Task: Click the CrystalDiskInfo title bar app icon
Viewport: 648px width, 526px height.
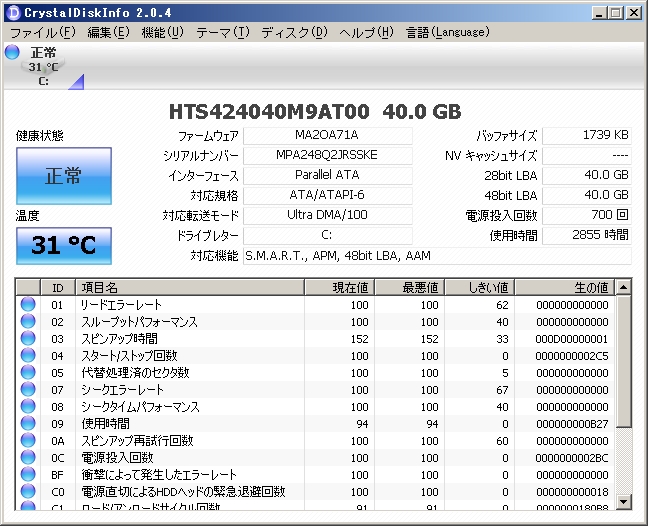Action: (14, 13)
